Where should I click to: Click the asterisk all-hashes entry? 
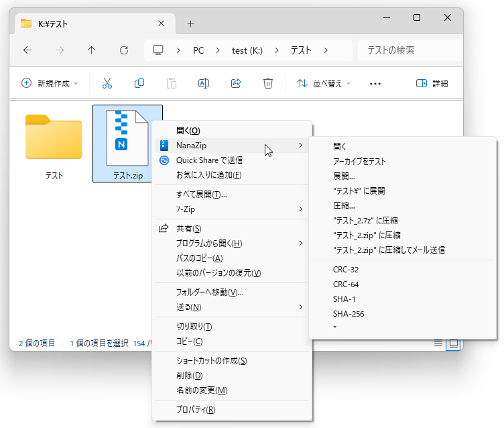coord(402,327)
